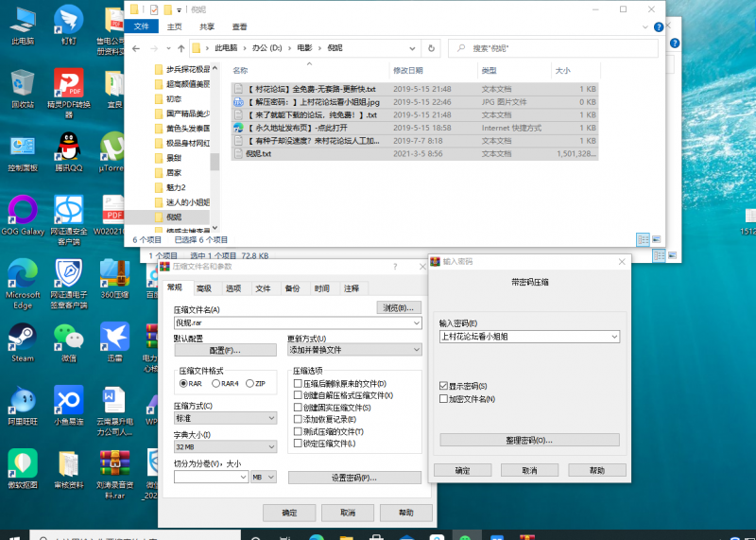Click the 浏览 button for archive name
This screenshot has width=756, height=540.
coord(398,307)
